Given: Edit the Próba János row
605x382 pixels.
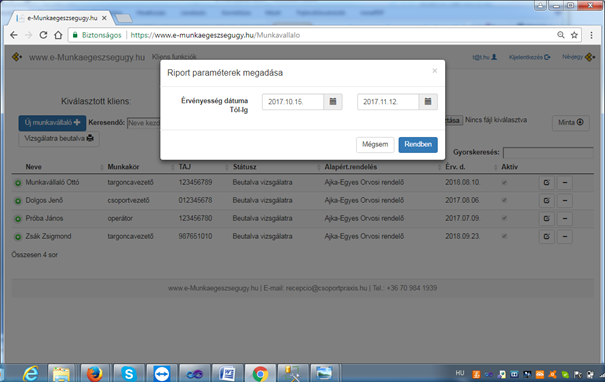Looking at the screenshot, I should pos(546,218).
